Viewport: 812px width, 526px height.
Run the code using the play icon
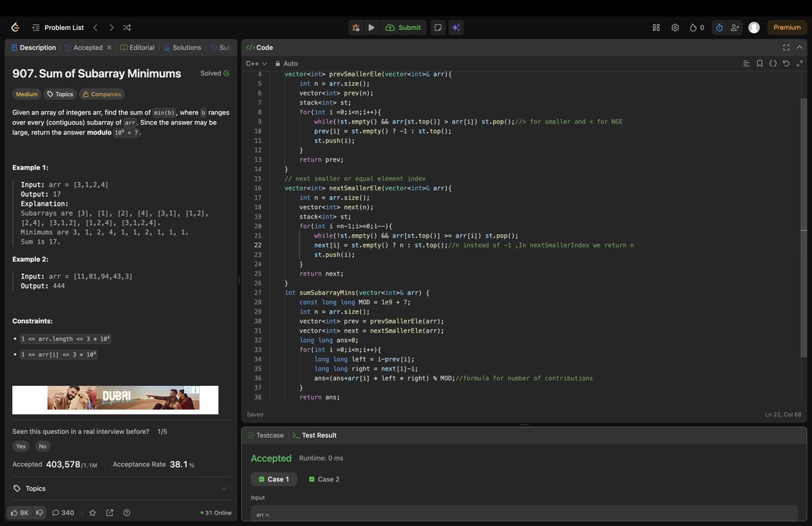371,27
